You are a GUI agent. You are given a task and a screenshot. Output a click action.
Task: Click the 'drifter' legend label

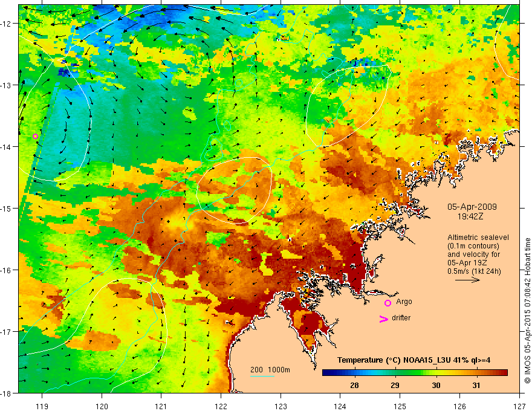pyautogui.click(x=401, y=318)
